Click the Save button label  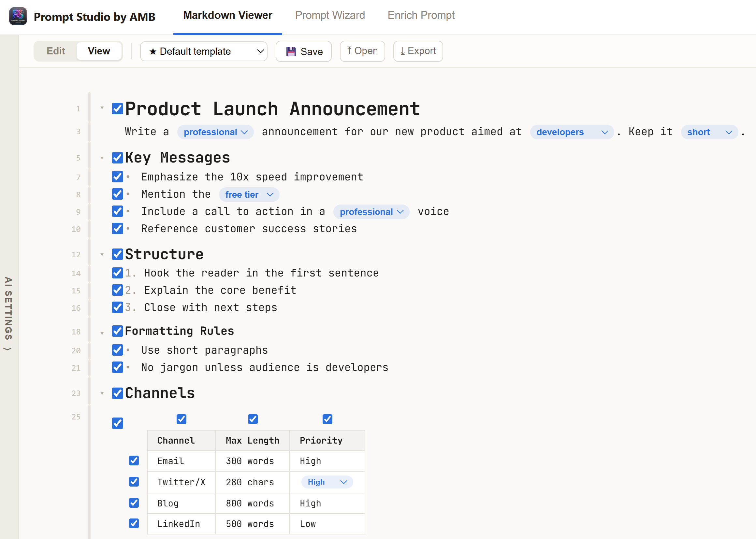(x=312, y=52)
